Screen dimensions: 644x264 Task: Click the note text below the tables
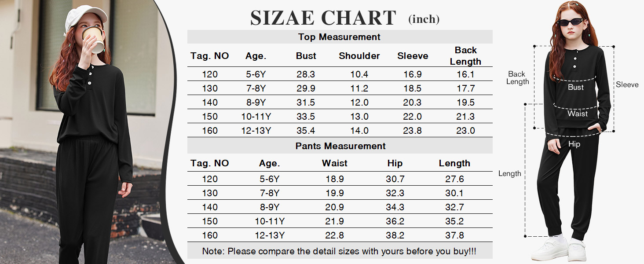click(339, 252)
